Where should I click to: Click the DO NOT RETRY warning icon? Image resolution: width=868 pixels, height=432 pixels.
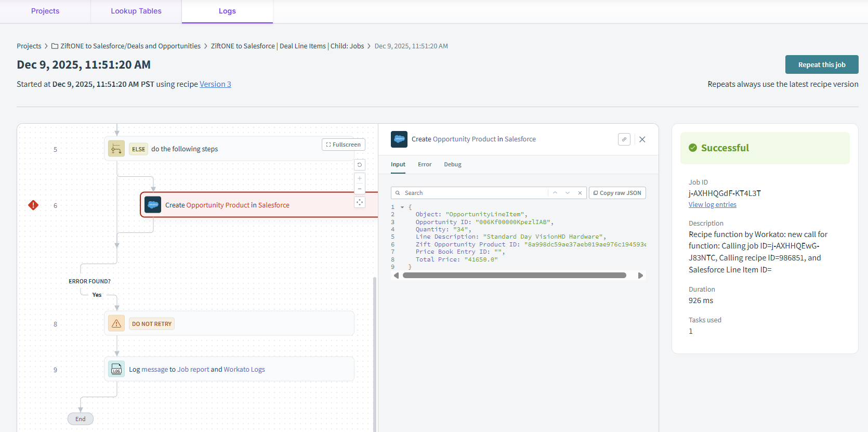[x=116, y=323]
